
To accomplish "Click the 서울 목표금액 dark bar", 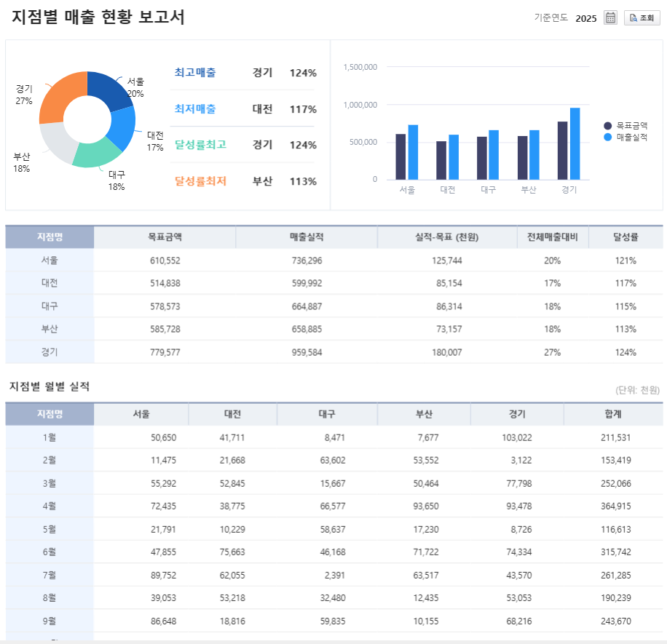I will pyautogui.click(x=400, y=156).
